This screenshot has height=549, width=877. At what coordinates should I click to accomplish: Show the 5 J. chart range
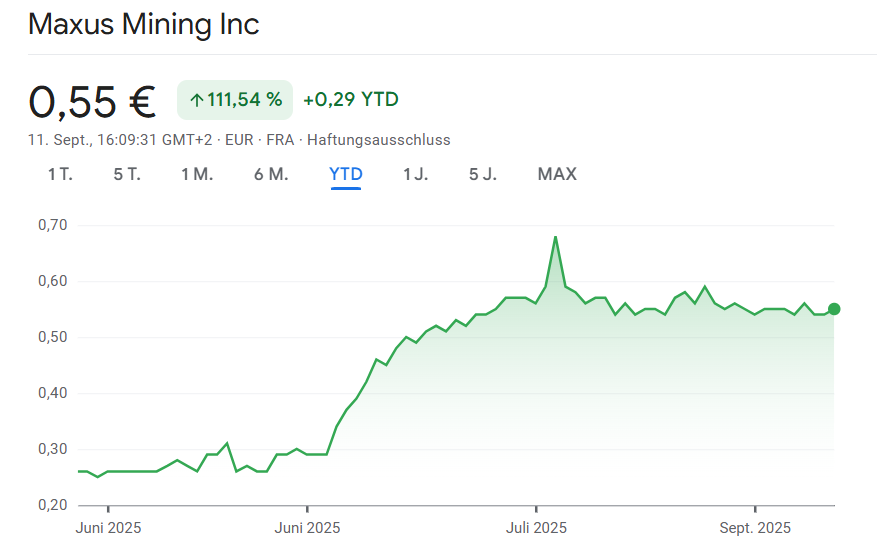483,174
